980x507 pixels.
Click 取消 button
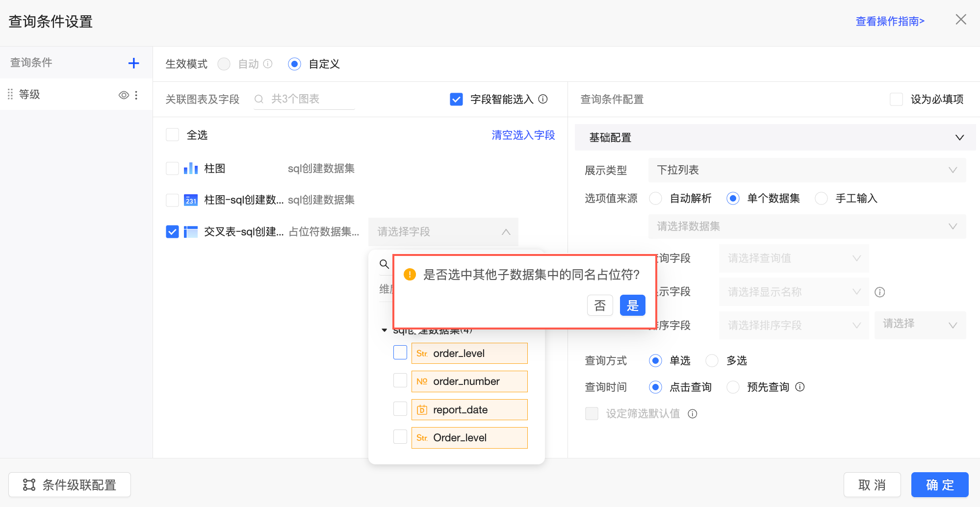coord(872,485)
